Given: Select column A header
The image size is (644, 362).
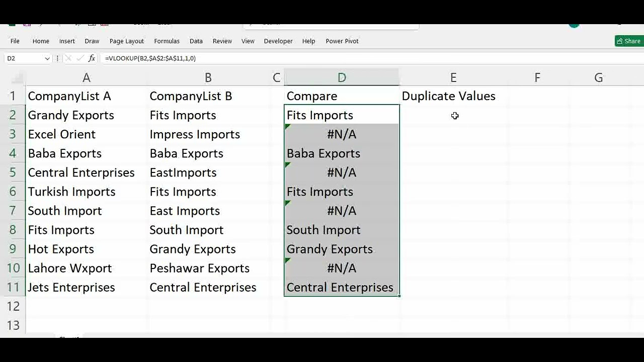Looking at the screenshot, I should 87,77.
